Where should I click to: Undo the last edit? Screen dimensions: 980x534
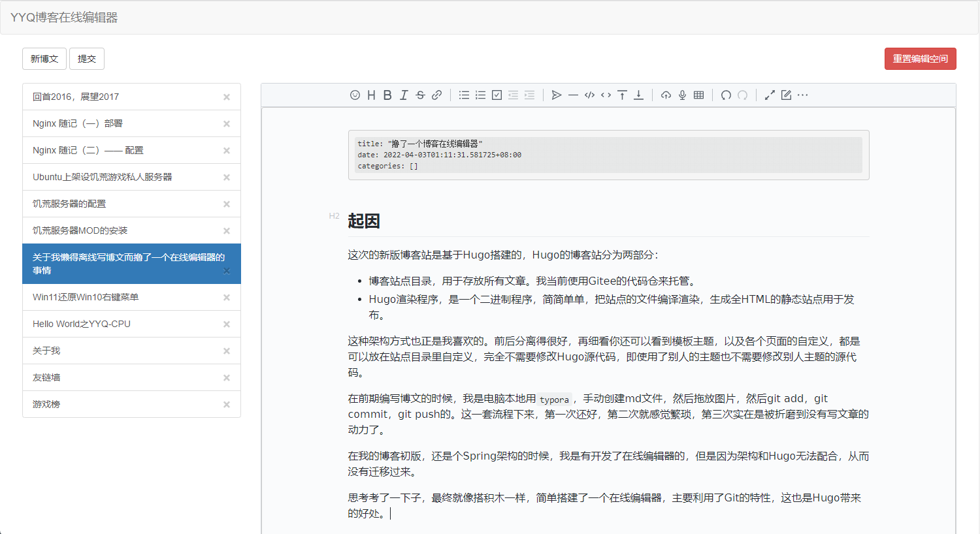pos(726,95)
